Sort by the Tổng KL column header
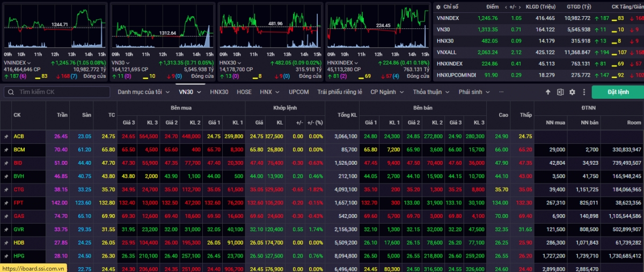The height and width of the screenshot is (272, 644). 342,115
